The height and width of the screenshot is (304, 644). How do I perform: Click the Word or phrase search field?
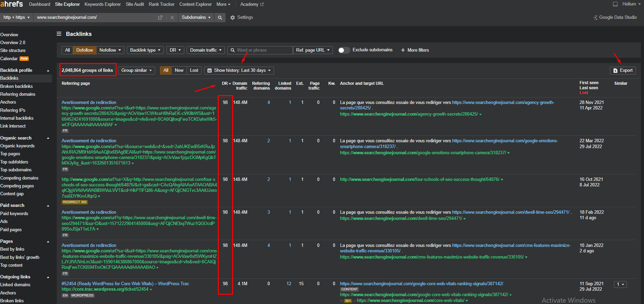click(260, 50)
